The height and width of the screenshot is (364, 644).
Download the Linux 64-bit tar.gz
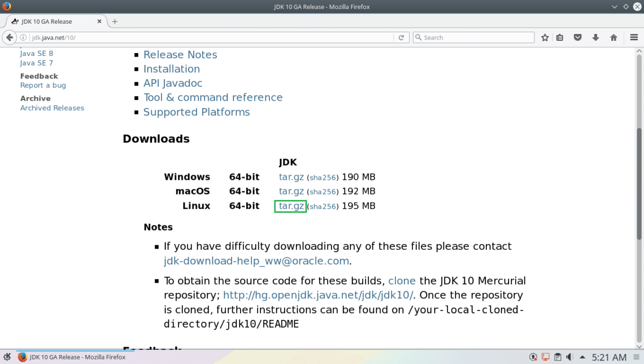[291, 206]
